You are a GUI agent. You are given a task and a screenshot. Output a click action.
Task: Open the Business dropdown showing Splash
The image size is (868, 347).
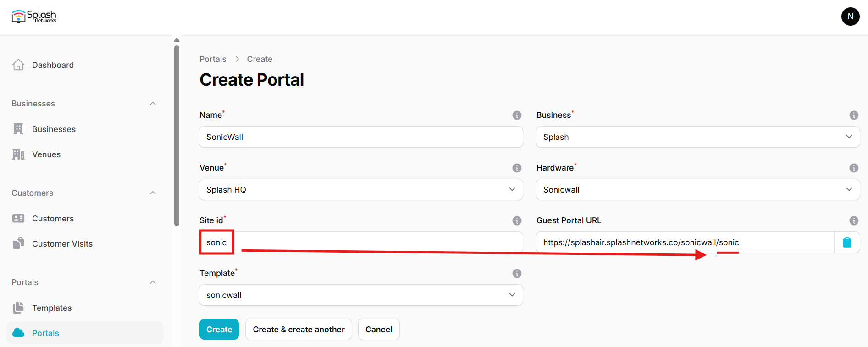click(698, 137)
